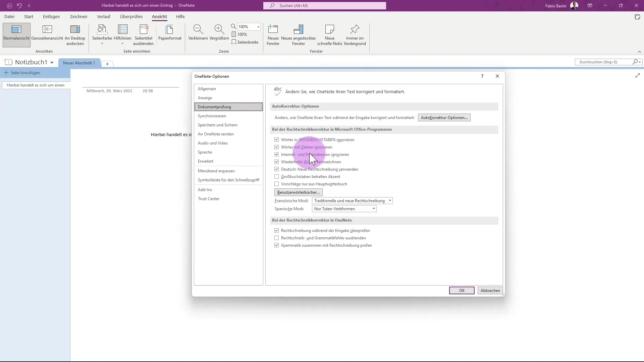Switch to Ganzseitenansicht full page view
This screenshot has height=362, width=644.
point(47,29)
